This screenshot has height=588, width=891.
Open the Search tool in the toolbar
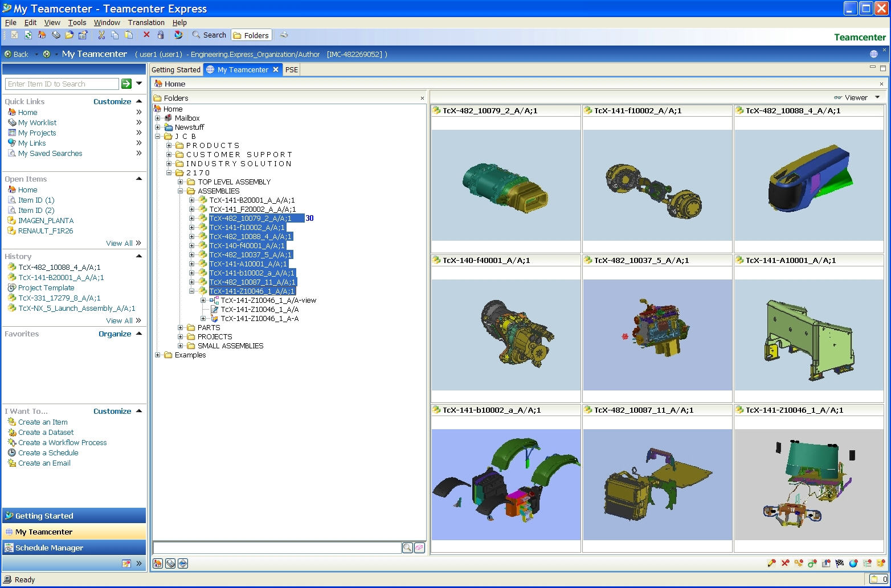(209, 35)
